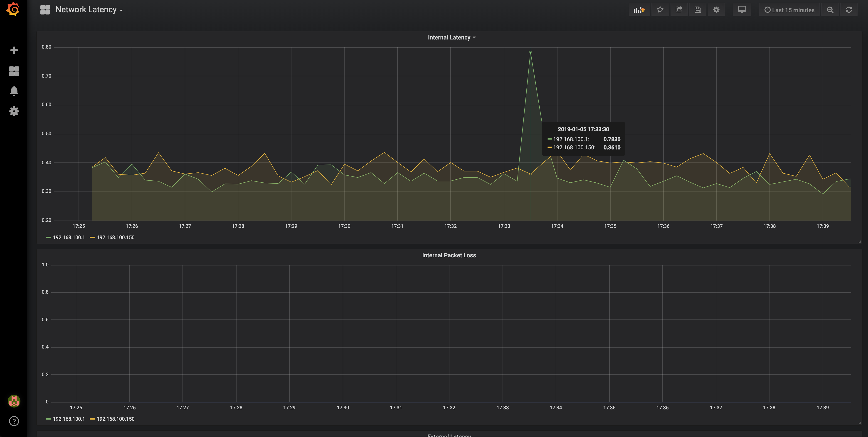
Task: Open the Network Latency dashboard dropdown
Action: (x=89, y=10)
